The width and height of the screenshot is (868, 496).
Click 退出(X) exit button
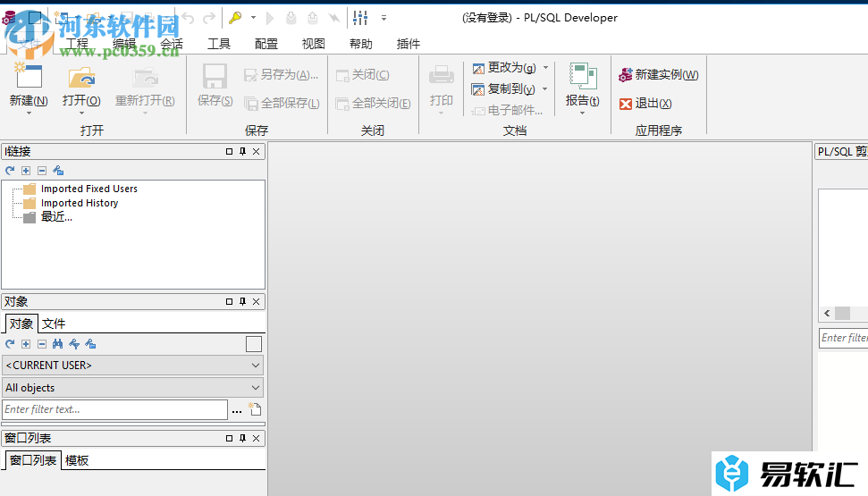pos(645,104)
